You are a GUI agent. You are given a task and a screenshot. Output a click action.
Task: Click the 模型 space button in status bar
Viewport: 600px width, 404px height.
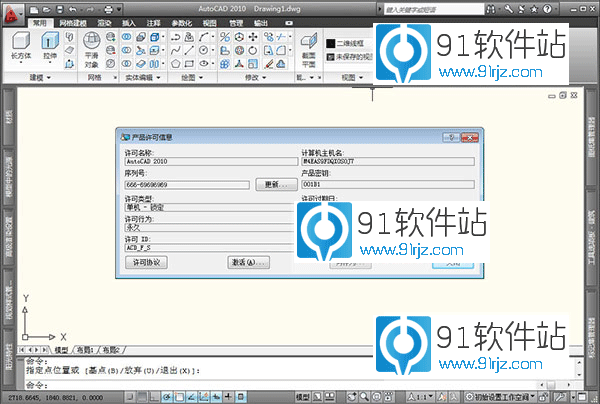(303, 397)
